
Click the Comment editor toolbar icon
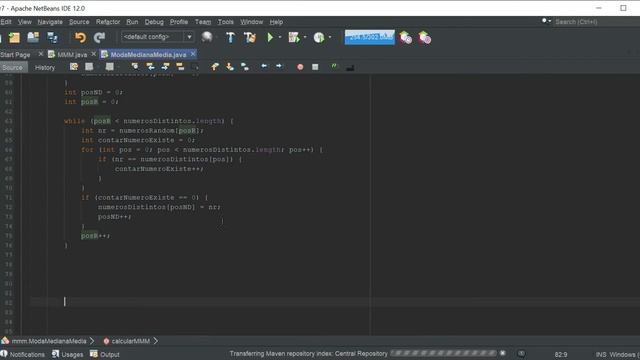pyautogui.click(x=334, y=67)
